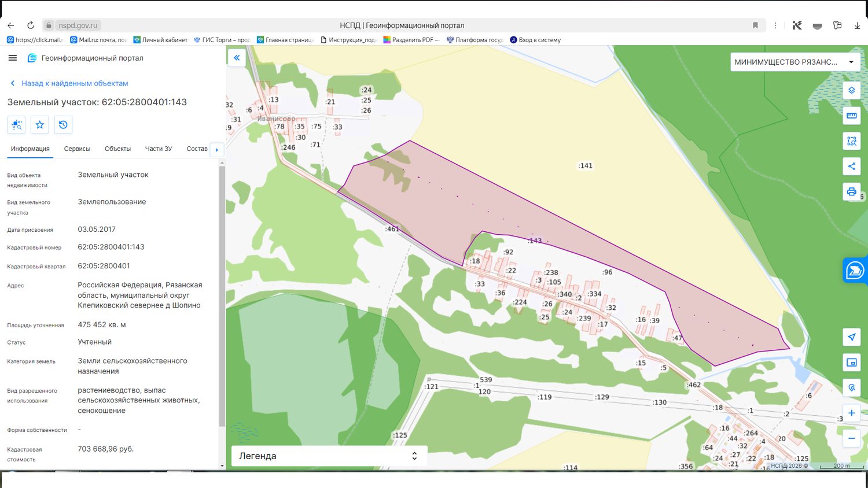Switch to the Сервисы tab

(77, 149)
